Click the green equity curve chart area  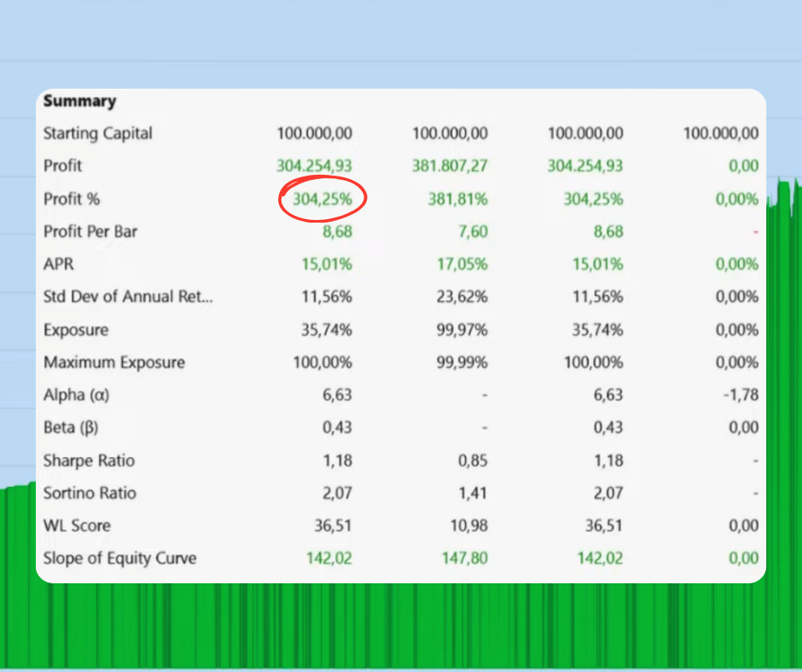tap(401, 631)
